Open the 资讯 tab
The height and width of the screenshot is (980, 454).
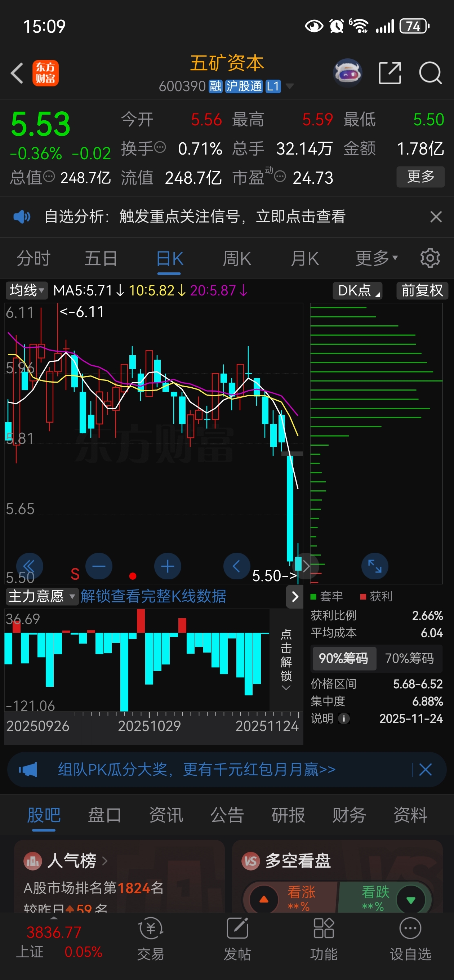(x=166, y=815)
